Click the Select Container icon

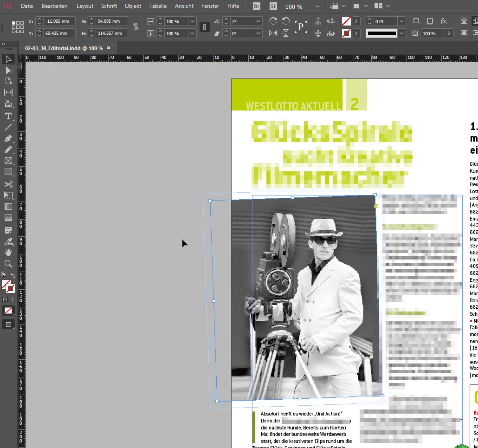pos(318,21)
